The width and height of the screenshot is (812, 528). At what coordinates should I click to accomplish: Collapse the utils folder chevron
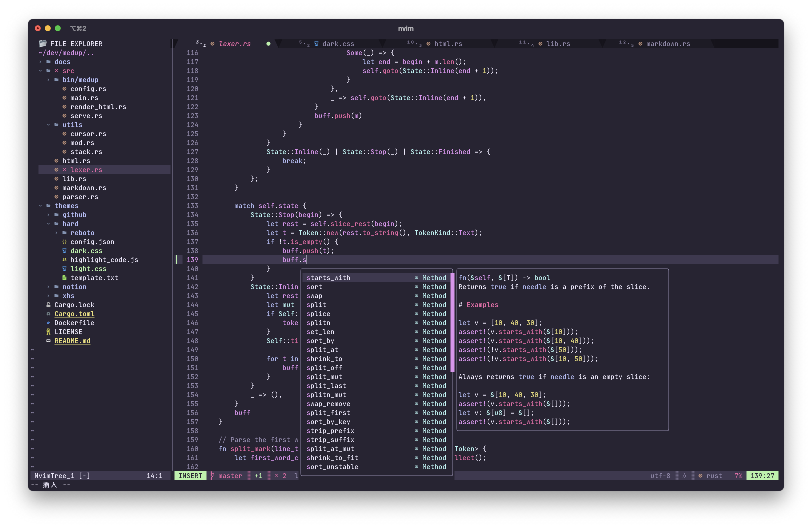click(48, 125)
